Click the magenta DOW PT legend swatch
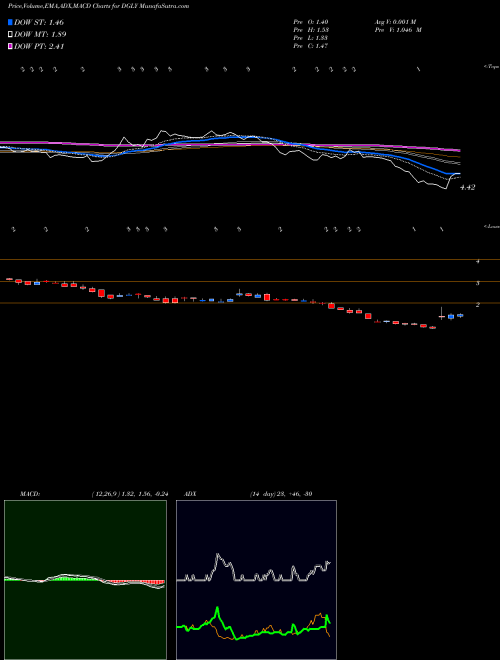Screen dimensions: 500x660 click(x=10, y=47)
